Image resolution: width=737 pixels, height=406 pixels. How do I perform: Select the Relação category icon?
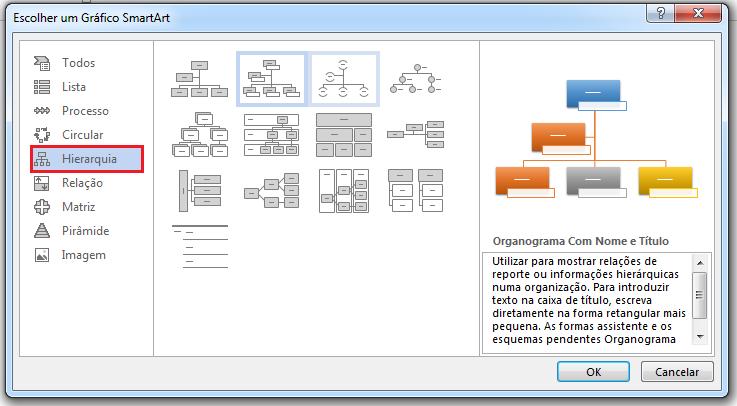[42, 183]
